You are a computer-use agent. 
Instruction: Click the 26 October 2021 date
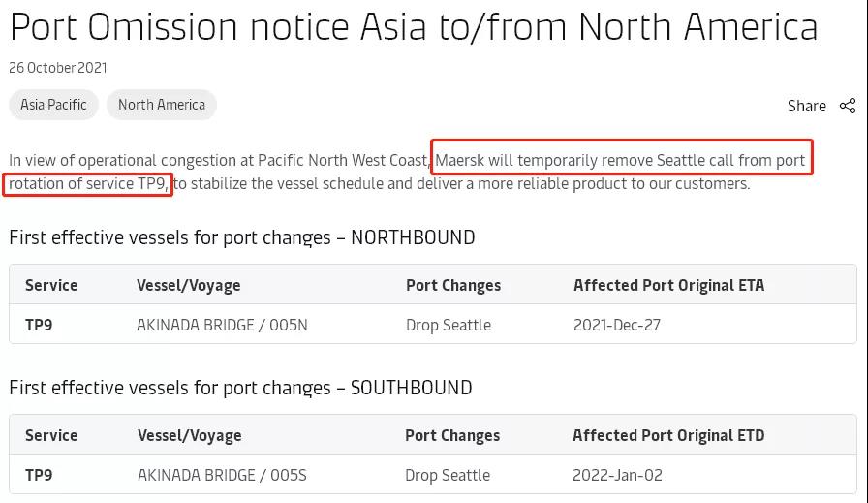tap(58, 68)
